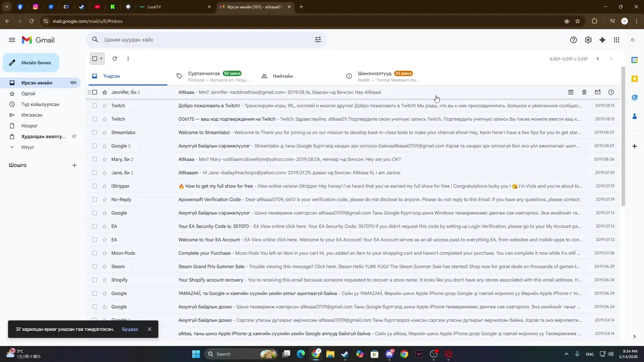Screen dimensions: 644x362
Task: Open the Google apps grid icon
Action: [616, 40]
